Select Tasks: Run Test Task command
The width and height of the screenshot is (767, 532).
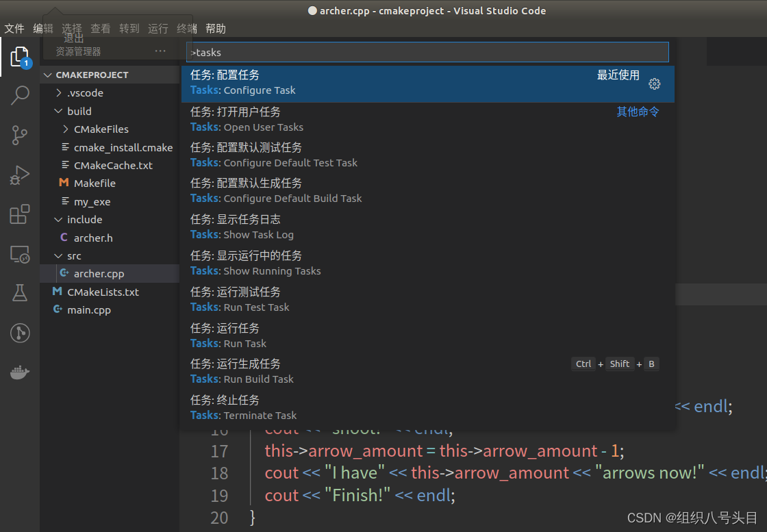click(x=428, y=300)
